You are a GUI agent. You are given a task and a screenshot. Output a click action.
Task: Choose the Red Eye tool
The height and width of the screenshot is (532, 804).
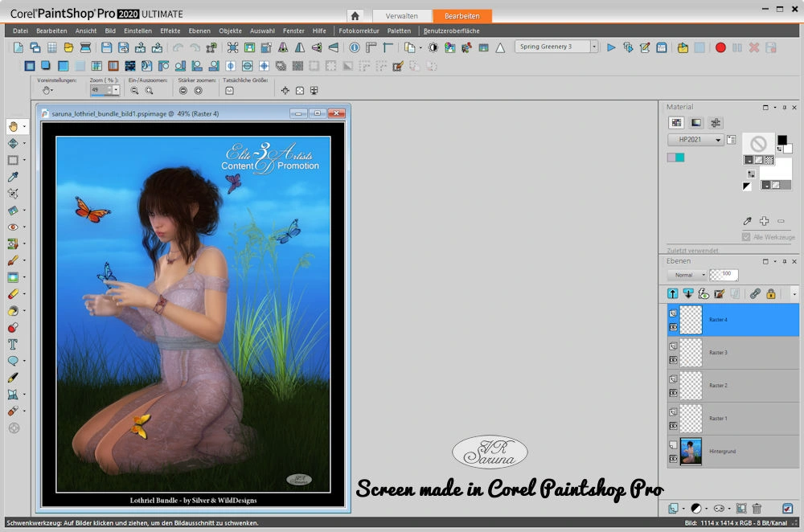click(13, 227)
